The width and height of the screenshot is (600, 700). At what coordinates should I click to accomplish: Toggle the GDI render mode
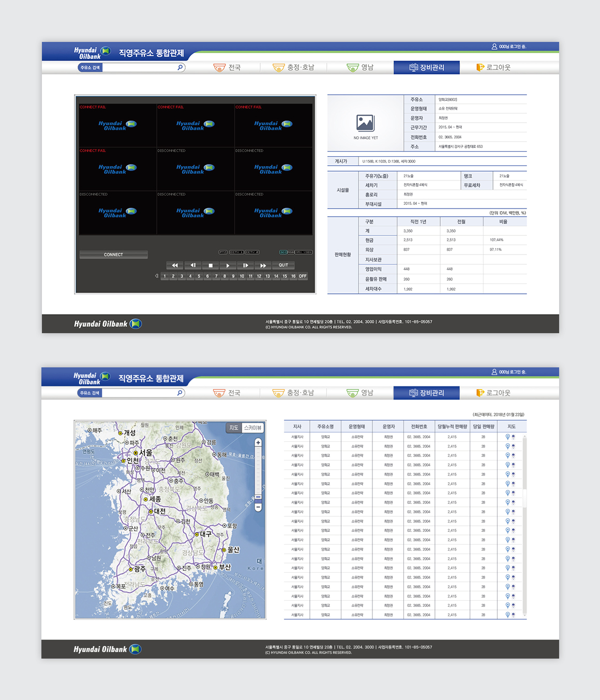tap(283, 252)
